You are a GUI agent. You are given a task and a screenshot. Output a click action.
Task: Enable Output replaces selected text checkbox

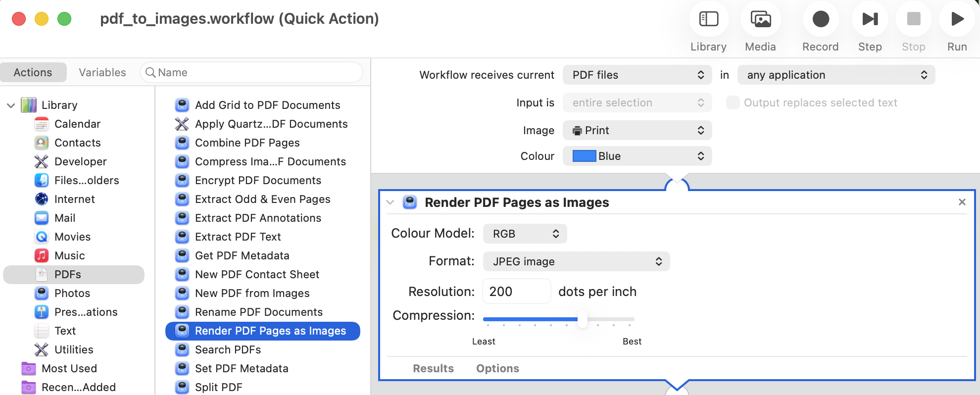pos(733,102)
